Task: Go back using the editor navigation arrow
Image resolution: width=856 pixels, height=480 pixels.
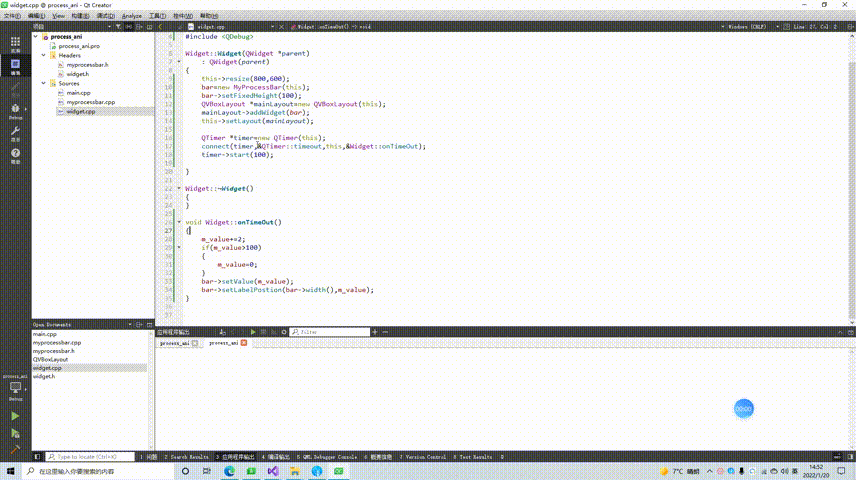Action: 160,26
